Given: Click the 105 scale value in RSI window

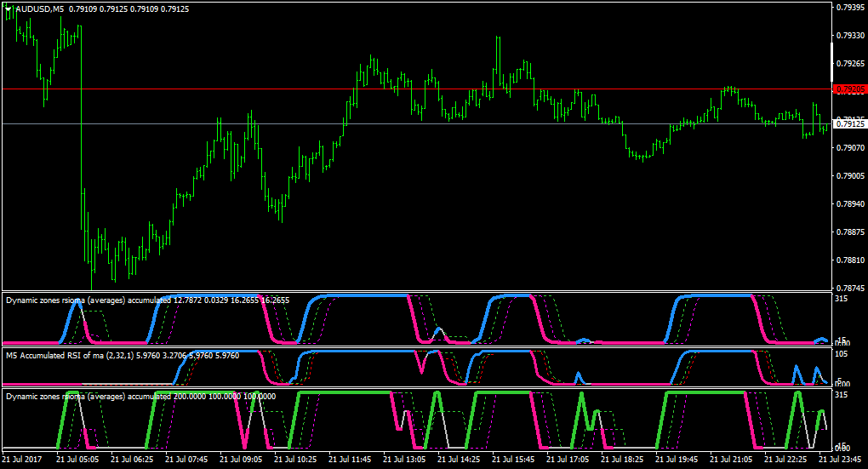Looking at the screenshot, I should [x=842, y=354].
